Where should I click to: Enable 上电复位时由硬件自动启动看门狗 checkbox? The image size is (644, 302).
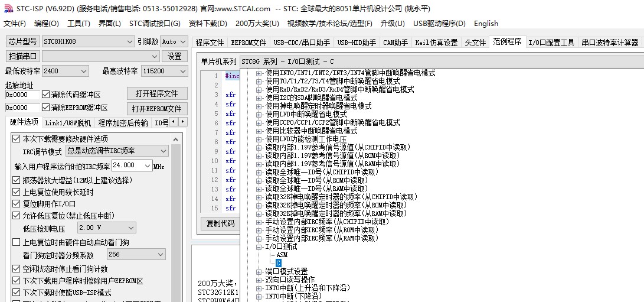16,242
